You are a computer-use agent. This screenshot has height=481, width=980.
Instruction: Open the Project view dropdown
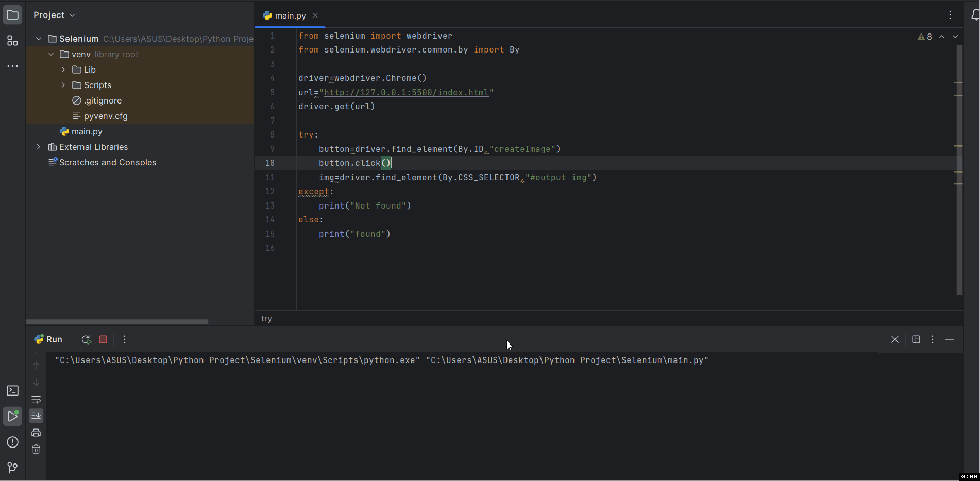pos(54,15)
